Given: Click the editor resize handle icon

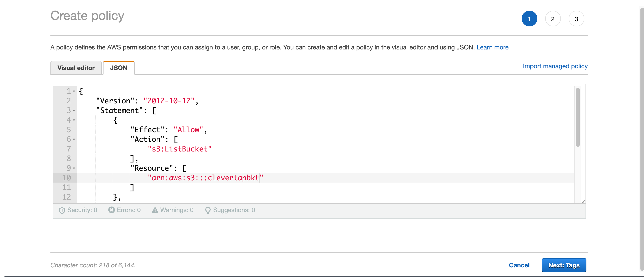Looking at the screenshot, I should tap(583, 201).
